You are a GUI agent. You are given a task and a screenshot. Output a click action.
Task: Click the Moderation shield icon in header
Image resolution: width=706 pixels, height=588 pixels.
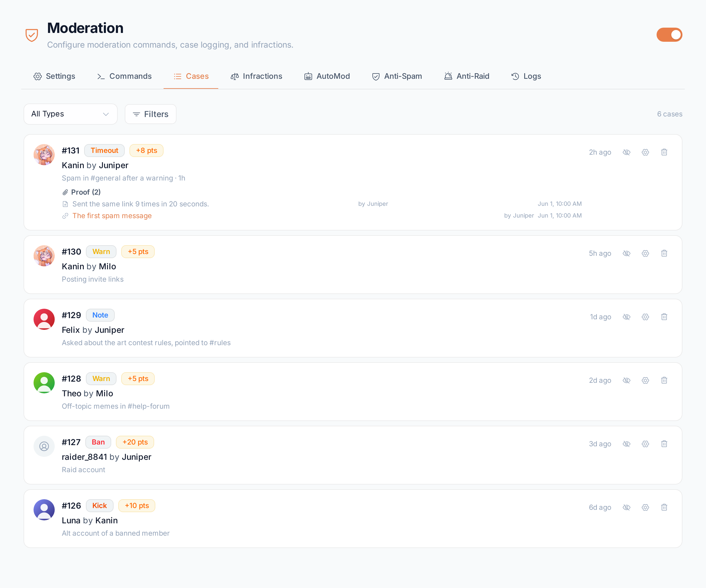[x=31, y=35]
